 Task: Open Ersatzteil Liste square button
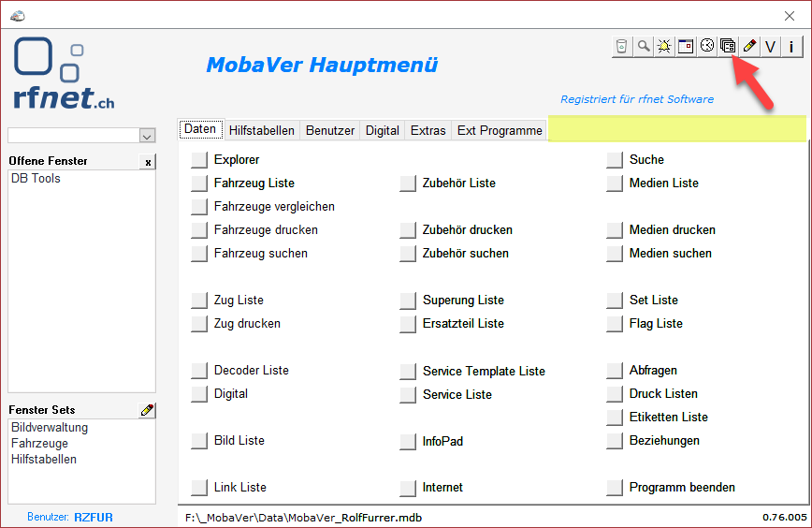click(x=408, y=324)
